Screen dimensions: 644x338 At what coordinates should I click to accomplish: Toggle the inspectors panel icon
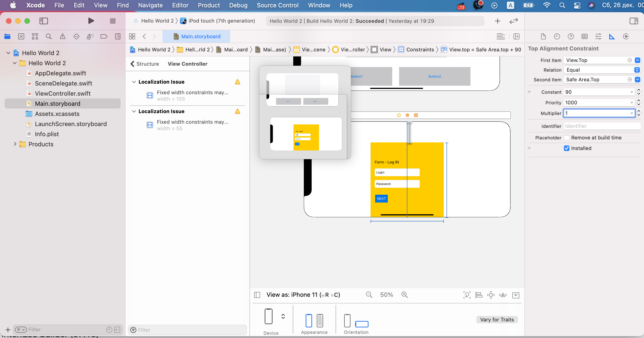(x=634, y=21)
